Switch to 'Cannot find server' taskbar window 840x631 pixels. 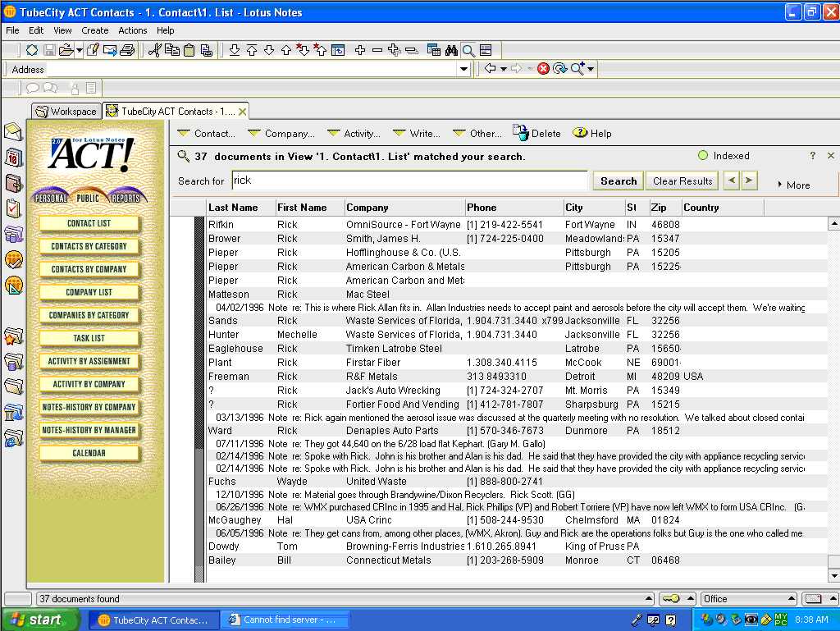pos(285,620)
